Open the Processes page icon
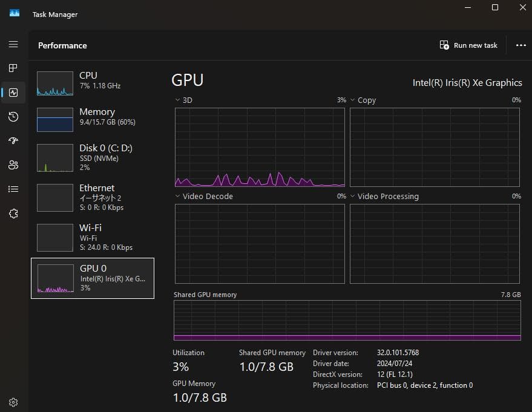The width and height of the screenshot is (532, 412). tap(13, 68)
